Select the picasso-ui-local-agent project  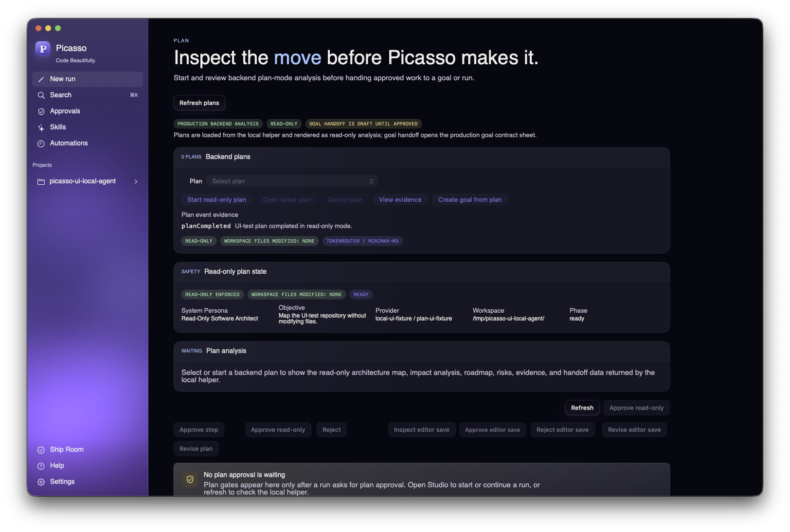click(88, 181)
